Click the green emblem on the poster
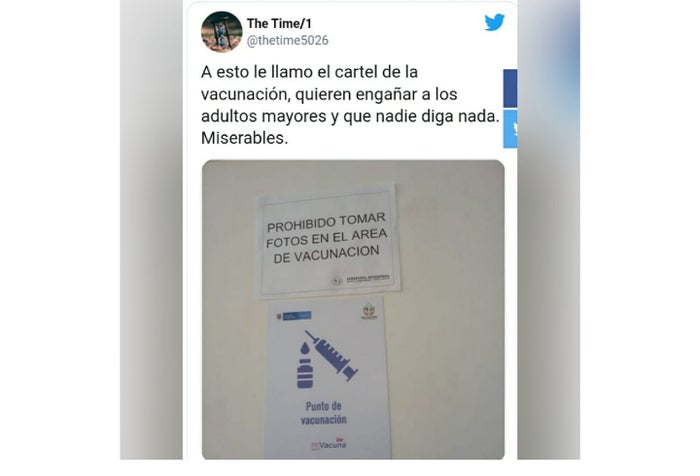The width and height of the screenshot is (700, 476). (x=369, y=311)
